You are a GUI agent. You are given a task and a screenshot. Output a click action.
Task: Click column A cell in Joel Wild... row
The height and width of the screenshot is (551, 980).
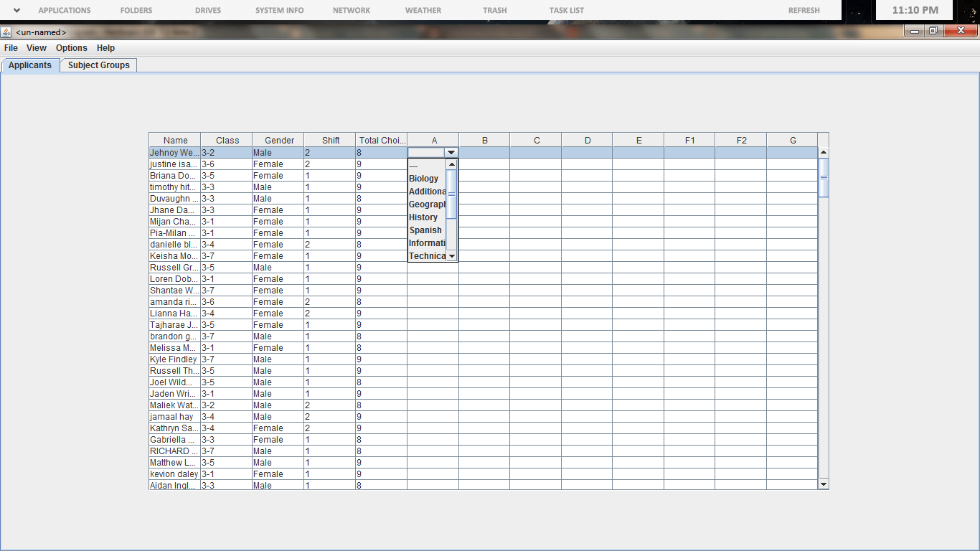[433, 382]
